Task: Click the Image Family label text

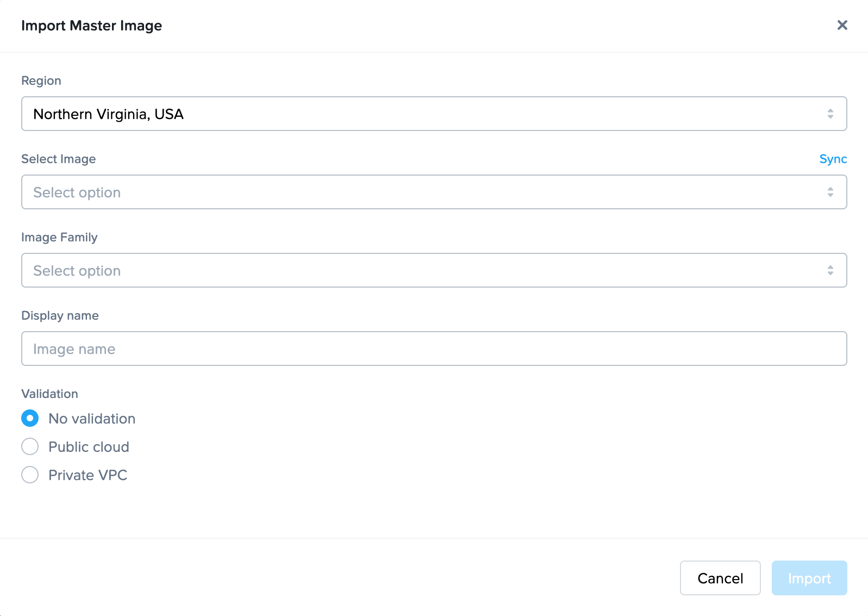Action: (x=59, y=237)
